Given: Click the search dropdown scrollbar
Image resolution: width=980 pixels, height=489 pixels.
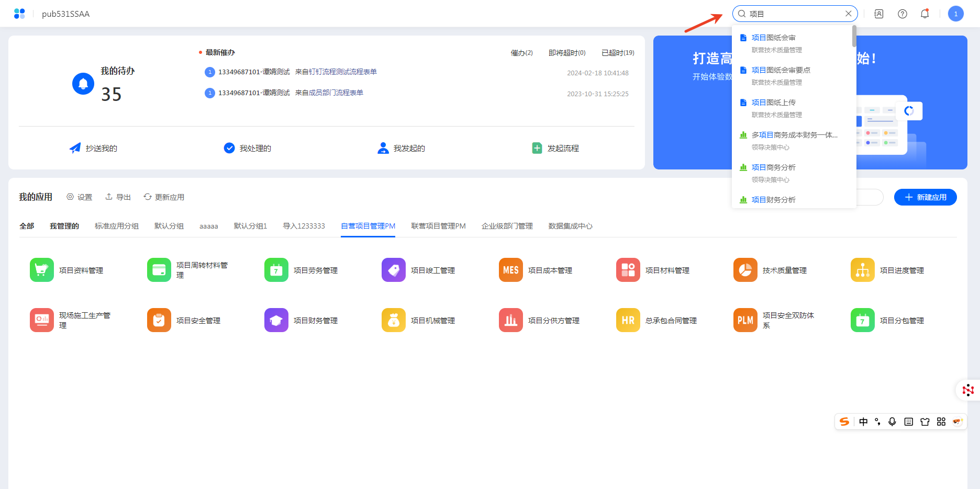Looking at the screenshot, I should tap(854, 37).
